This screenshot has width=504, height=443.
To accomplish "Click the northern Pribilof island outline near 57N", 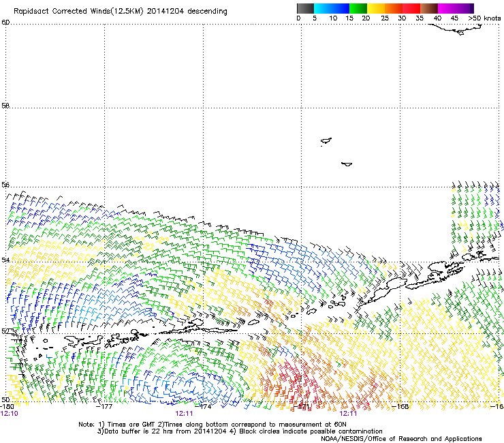I will tap(326, 141).
